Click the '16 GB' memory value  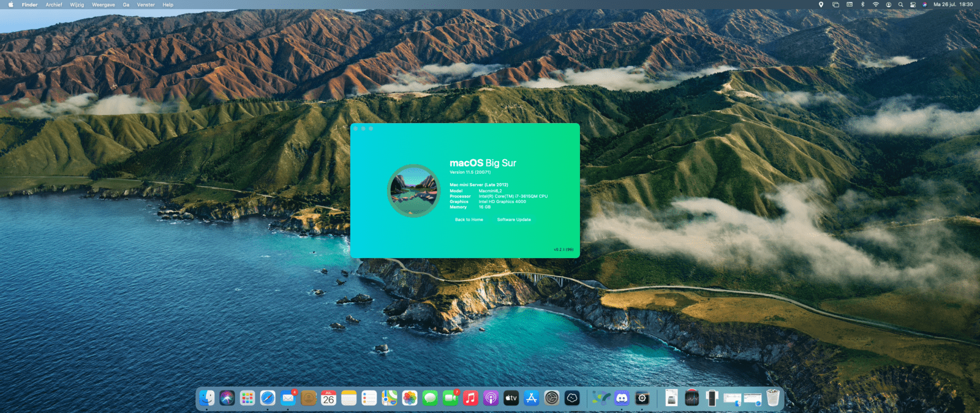[x=484, y=207]
